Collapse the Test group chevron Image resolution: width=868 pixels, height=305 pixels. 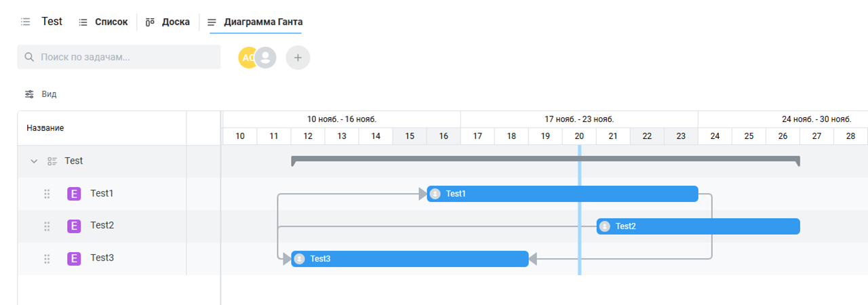click(x=34, y=161)
